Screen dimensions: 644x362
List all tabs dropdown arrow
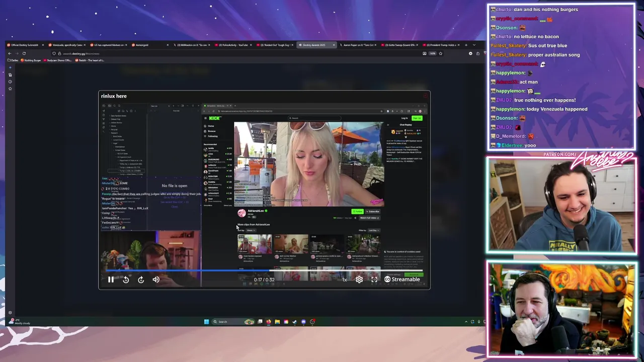pos(473,45)
